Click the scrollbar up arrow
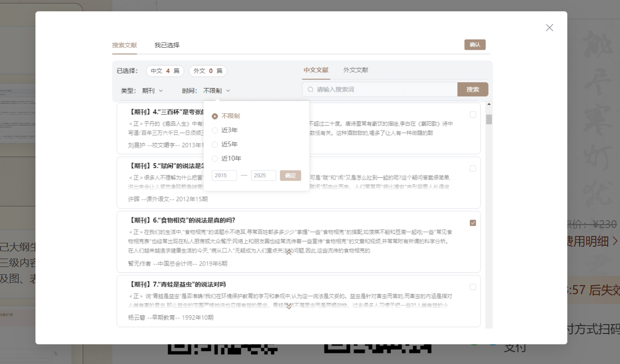The height and width of the screenshot is (364, 620). 489,104
